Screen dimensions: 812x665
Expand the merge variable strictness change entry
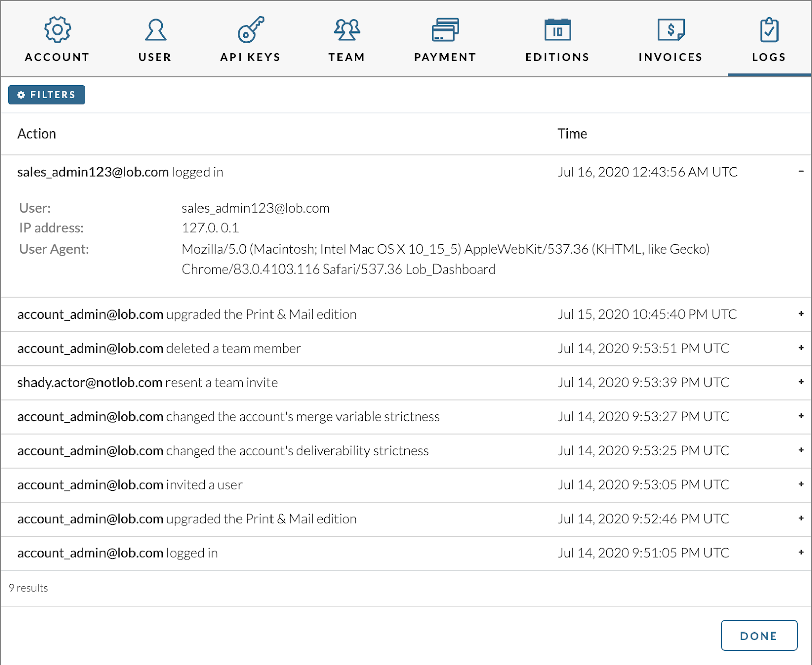tap(801, 416)
